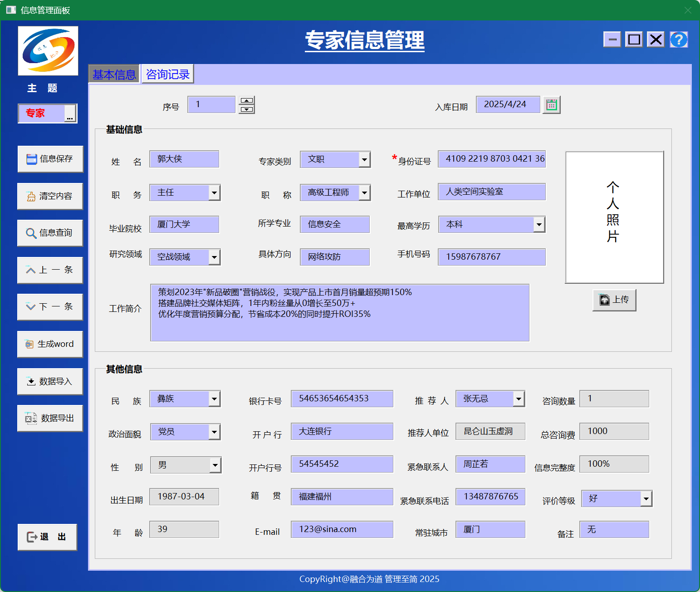Image resolution: width=700 pixels, height=592 pixels.
Task: Click 年龄 field showing 39
Action: 184,529
